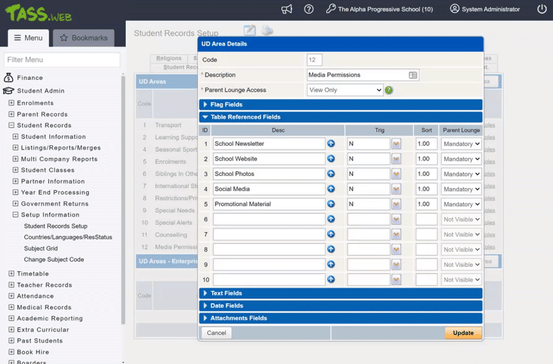The image size is (553, 364).
Task: Click the TASS.web logo
Action: 38,13
